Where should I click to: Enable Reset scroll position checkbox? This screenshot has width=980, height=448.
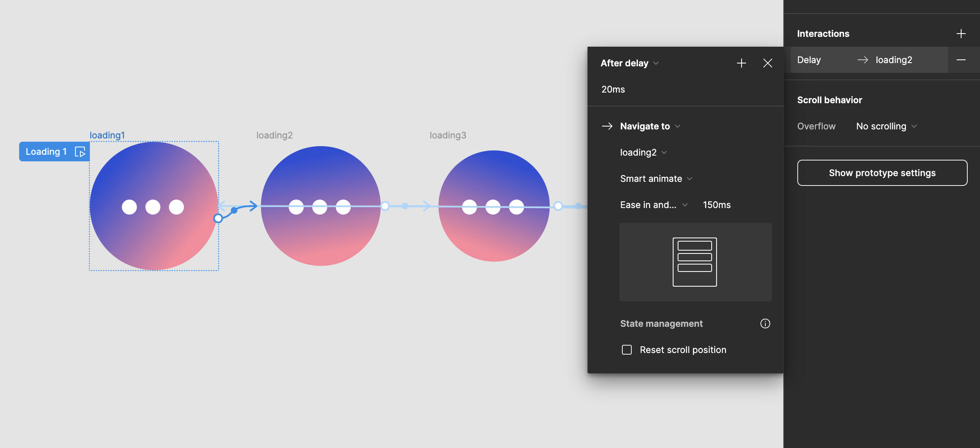(627, 350)
